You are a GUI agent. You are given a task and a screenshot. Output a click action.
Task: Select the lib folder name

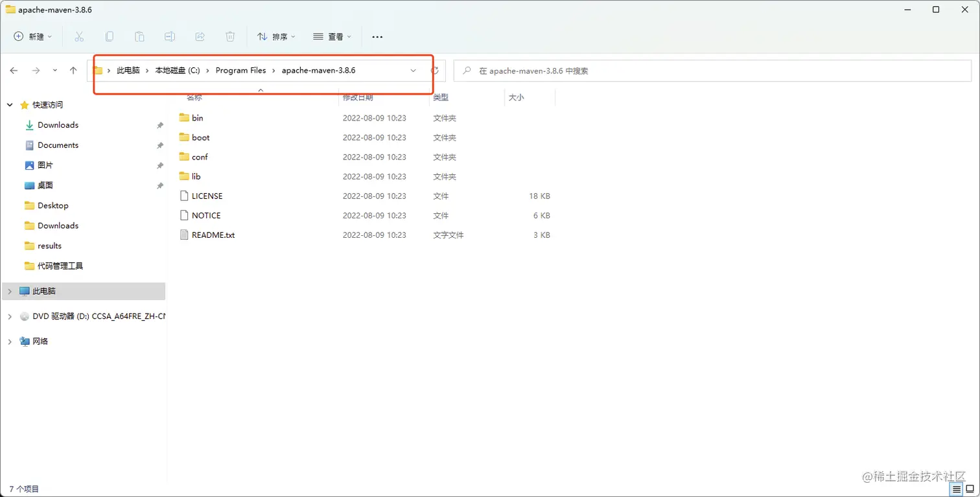[x=196, y=176]
